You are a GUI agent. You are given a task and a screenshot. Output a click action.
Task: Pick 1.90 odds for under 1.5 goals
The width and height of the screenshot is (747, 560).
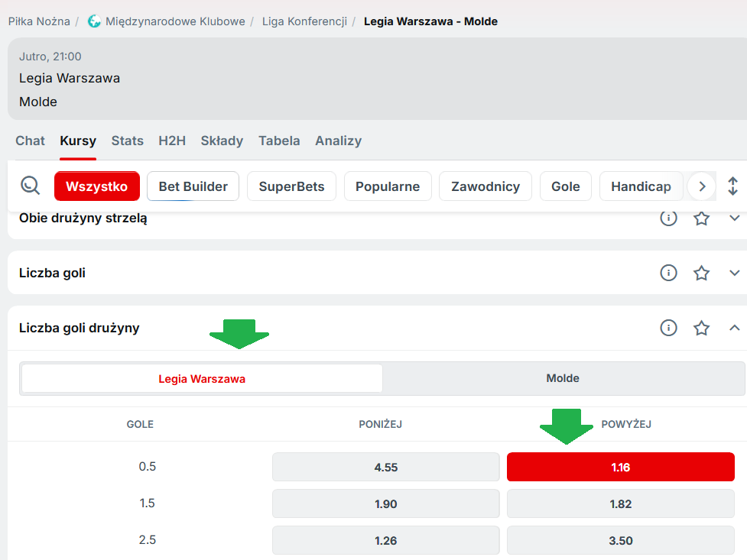pos(385,504)
